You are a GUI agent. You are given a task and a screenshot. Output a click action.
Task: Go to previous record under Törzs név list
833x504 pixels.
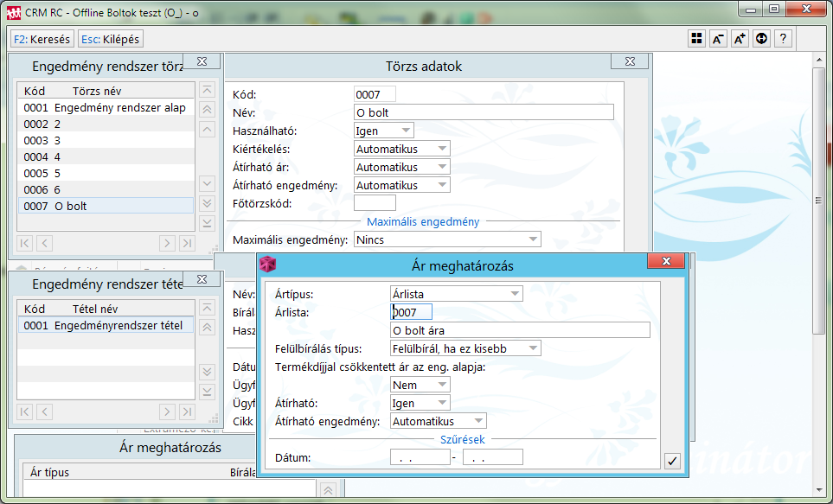pyautogui.click(x=45, y=243)
